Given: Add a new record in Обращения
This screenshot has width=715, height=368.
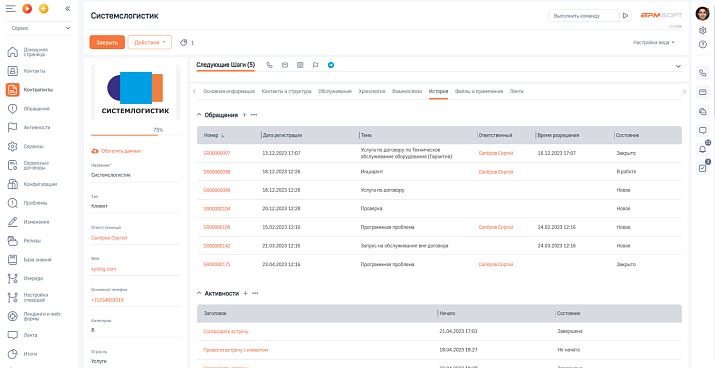Looking at the screenshot, I should (244, 115).
